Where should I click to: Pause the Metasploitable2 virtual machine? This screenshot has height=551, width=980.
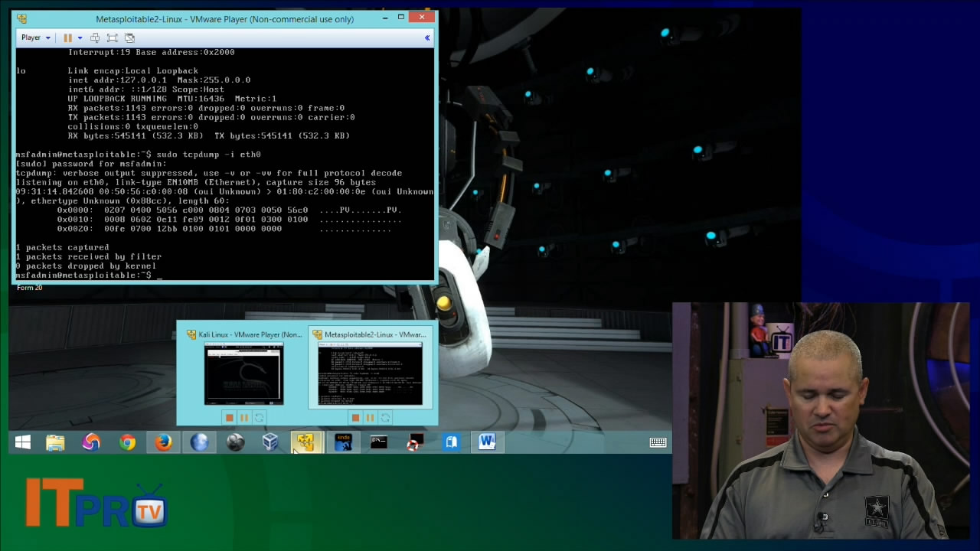[x=67, y=37]
